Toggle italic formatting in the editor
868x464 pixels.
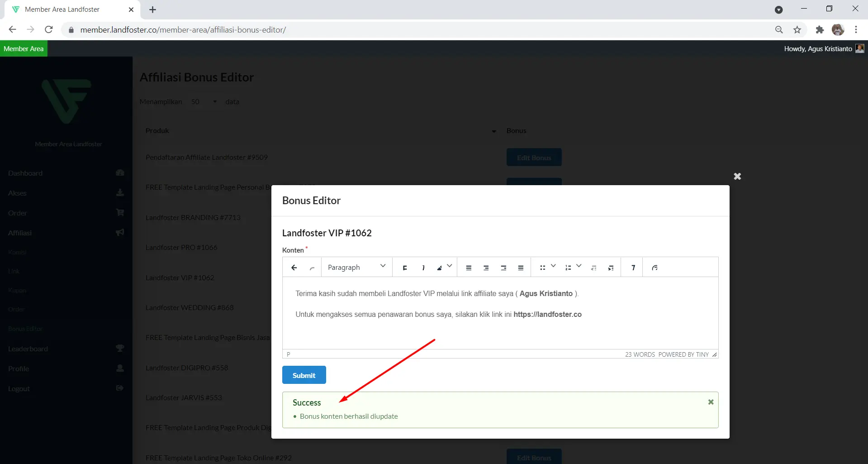[x=423, y=268]
